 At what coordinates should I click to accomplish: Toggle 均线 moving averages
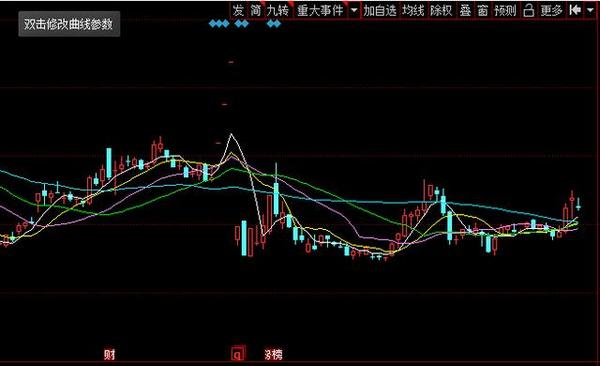[413, 10]
